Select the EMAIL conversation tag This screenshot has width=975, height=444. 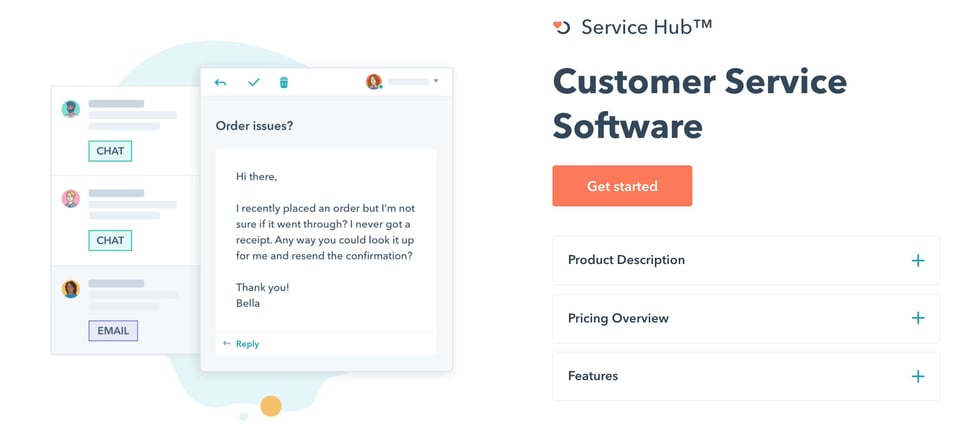pos(113,330)
